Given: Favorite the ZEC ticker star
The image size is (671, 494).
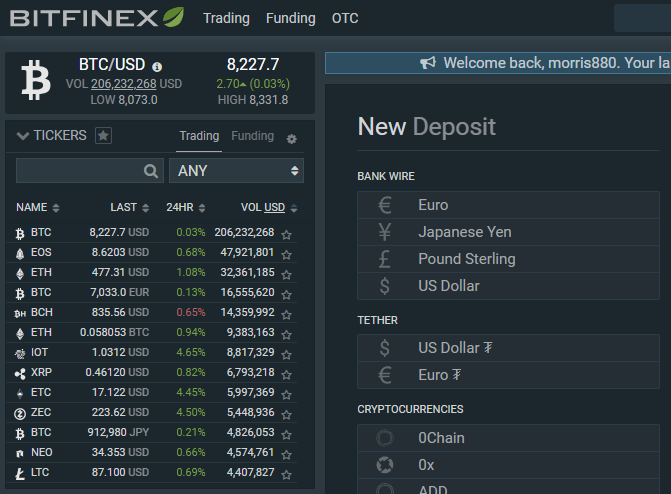Looking at the screenshot, I should coord(286,414).
